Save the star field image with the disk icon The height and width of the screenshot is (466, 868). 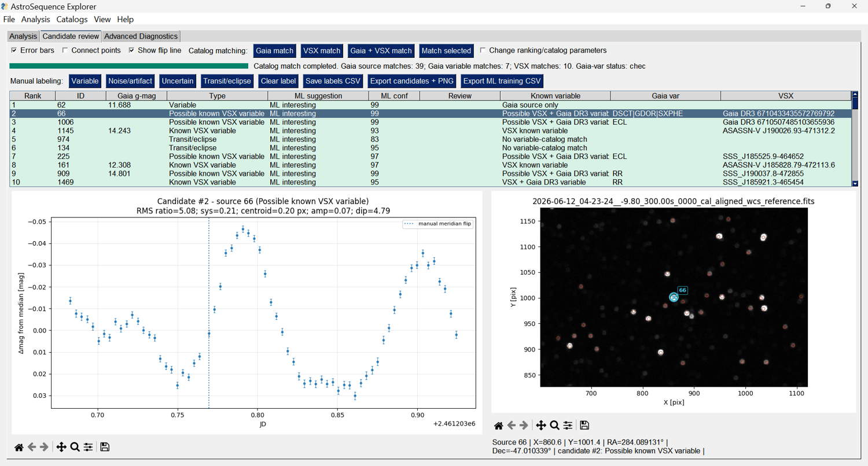(584, 426)
